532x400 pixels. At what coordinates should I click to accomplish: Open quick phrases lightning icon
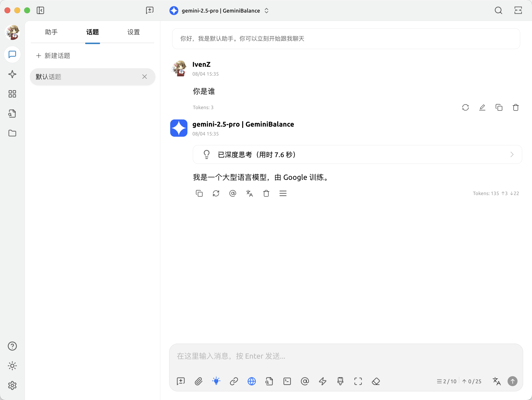(322, 381)
